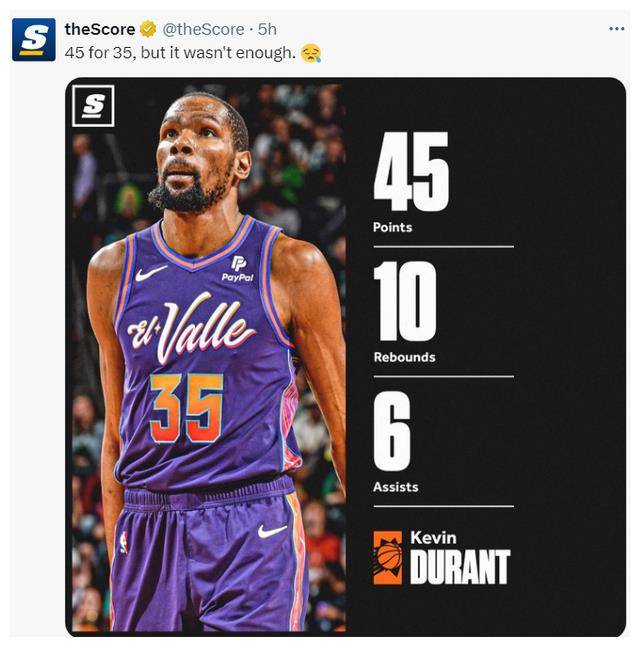Click the 10 Rebounds stat
Viewport: 640px width, 647px height.
405,312
